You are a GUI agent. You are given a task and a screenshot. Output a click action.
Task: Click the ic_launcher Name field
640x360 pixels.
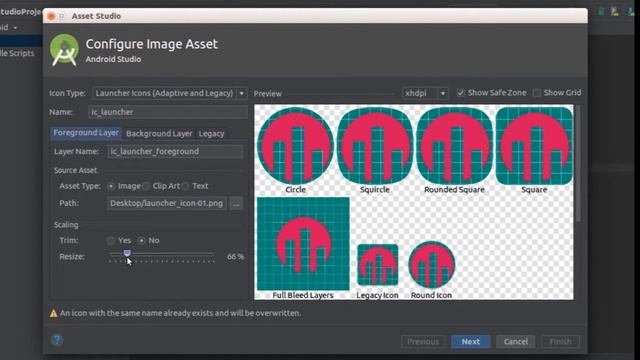(167, 112)
